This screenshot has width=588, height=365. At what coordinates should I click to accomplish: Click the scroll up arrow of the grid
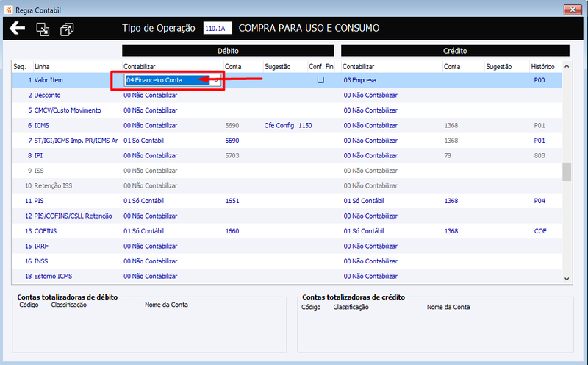coord(567,66)
